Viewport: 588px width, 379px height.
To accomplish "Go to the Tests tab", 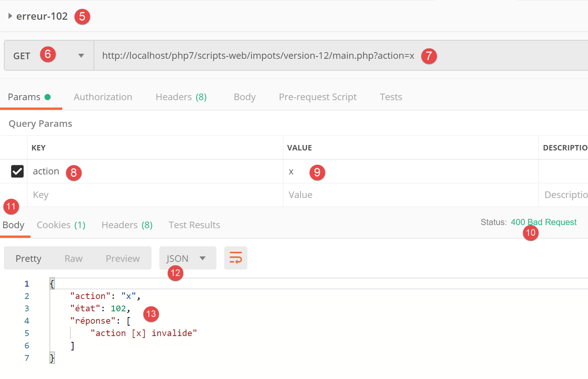I will pos(390,97).
